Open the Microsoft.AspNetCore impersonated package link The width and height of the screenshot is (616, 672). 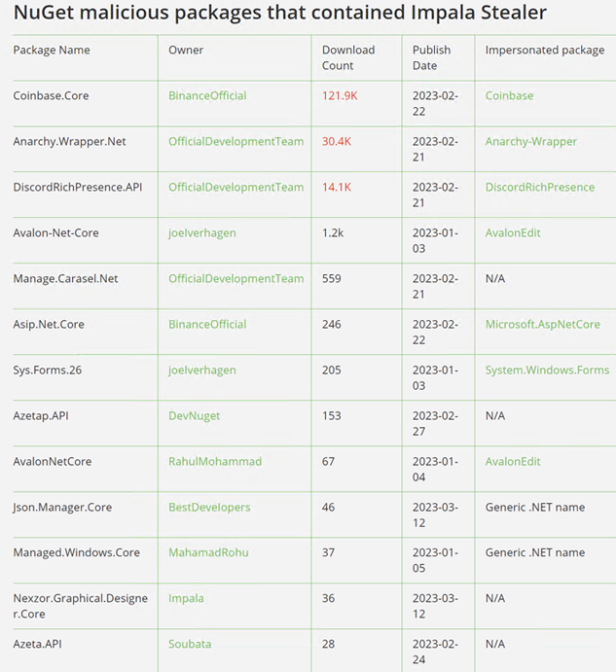point(542,325)
